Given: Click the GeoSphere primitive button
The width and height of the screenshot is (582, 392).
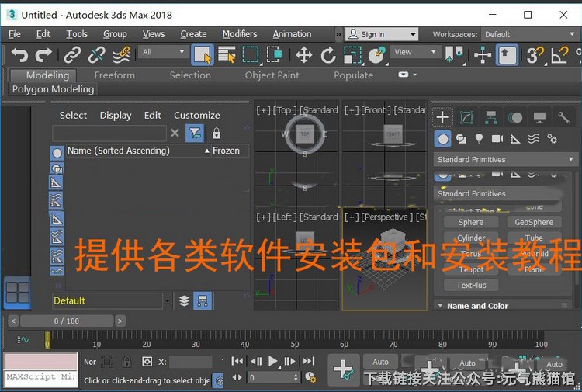Looking at the screenshot, I should click(x=534, y=222).
